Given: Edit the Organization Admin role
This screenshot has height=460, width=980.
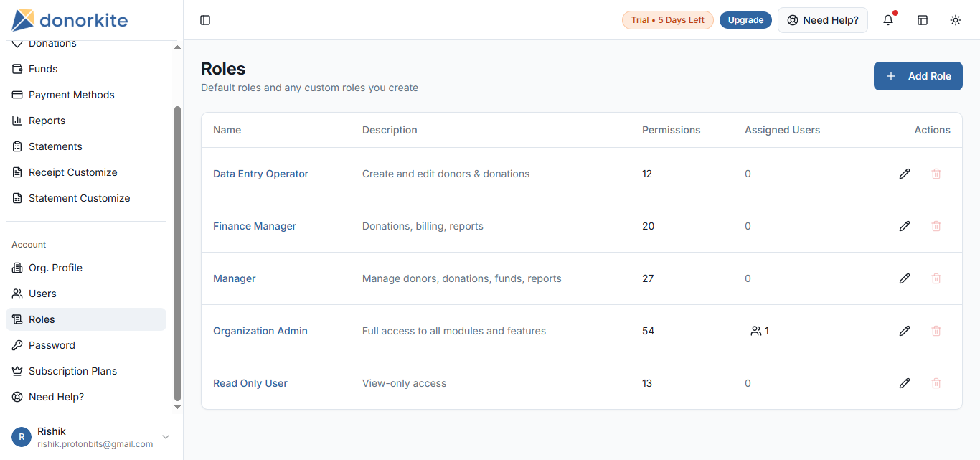Looking at the screenshot, I should click(905, 331).
